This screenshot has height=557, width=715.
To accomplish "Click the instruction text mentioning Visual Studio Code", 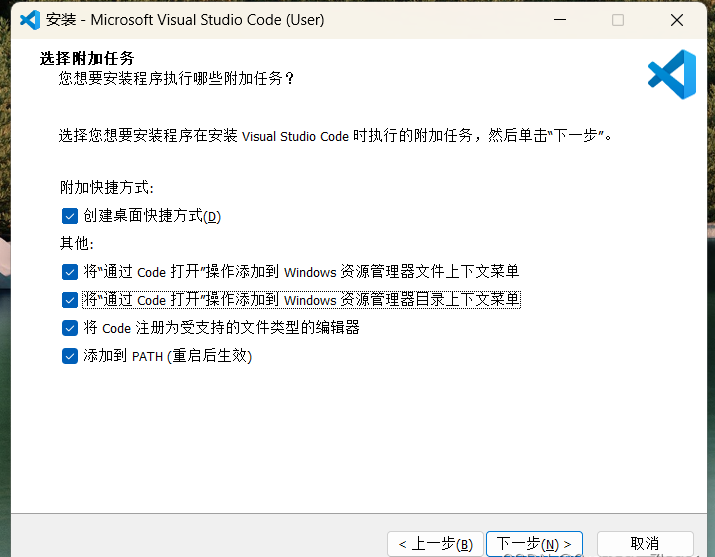I will (x=335, y=135).
